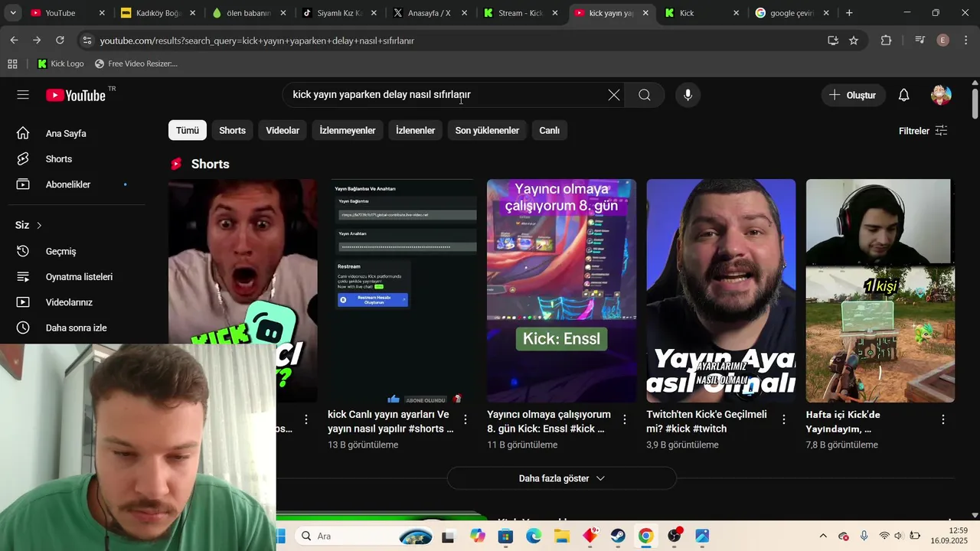Open 'Twitch'ten Kick'e Geçilmeli mi?' short title
980x551 pixels.
point(706,422)
